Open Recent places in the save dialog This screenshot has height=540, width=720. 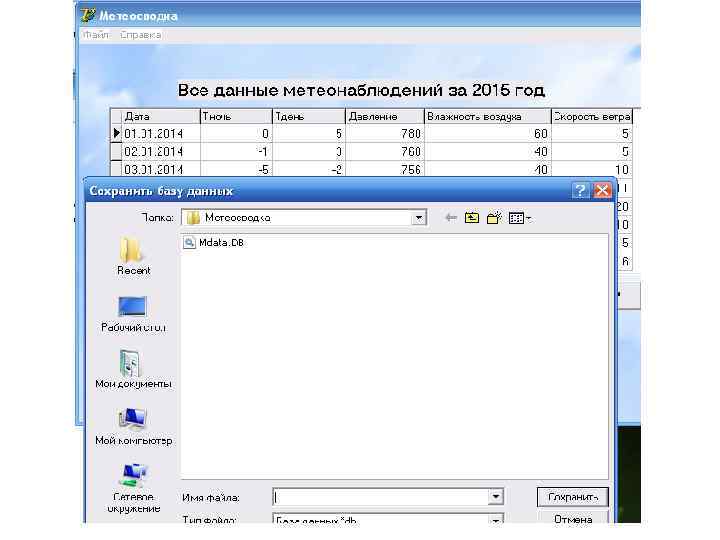133,256
